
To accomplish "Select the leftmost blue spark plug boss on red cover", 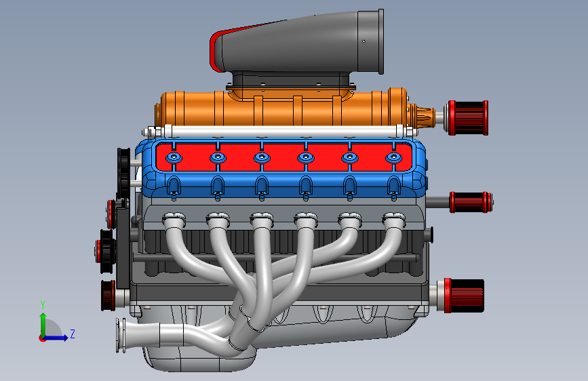I will tap(174, 157).
